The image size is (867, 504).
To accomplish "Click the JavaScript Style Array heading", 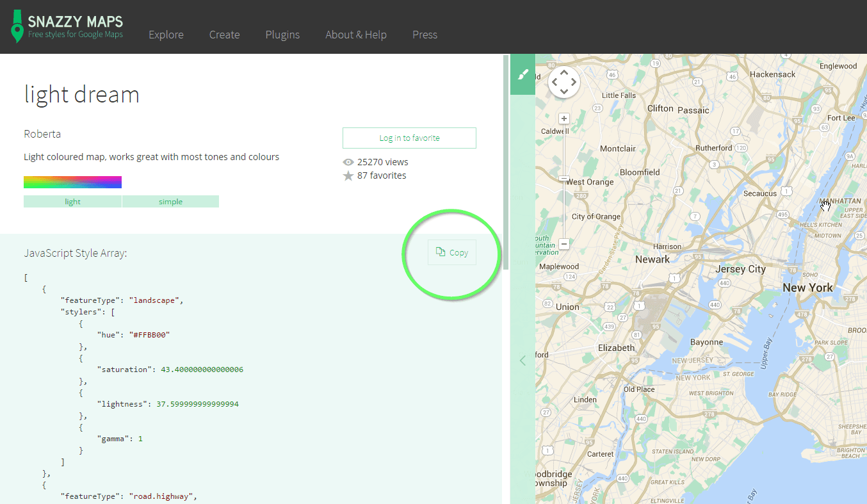I will [x=76, y=253].
